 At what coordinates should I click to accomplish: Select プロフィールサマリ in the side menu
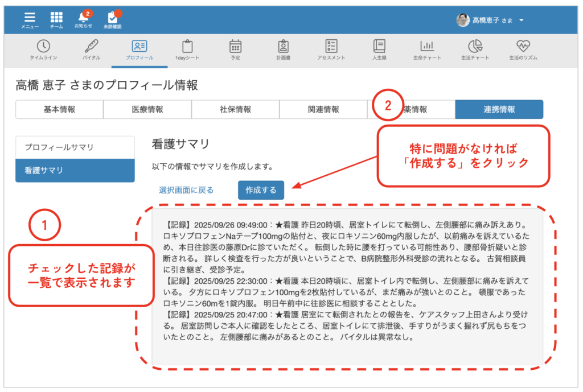pos(75,147)
